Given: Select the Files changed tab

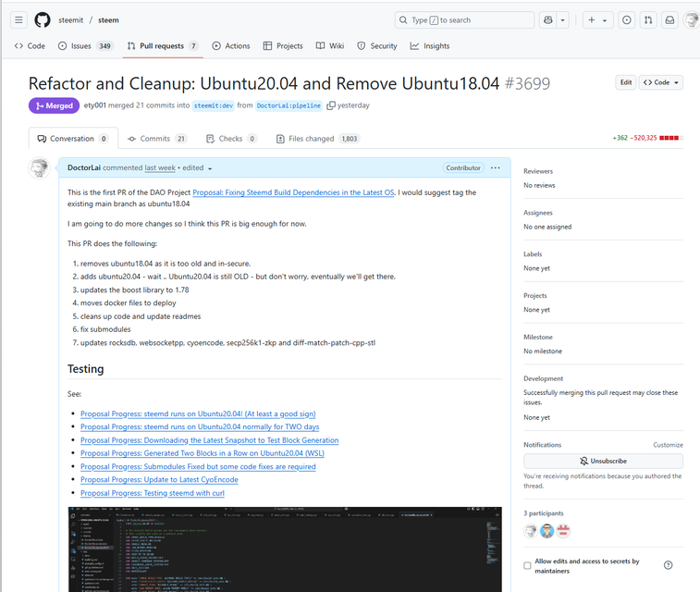Looking at the screenshot, I should [x=318, y=139].
